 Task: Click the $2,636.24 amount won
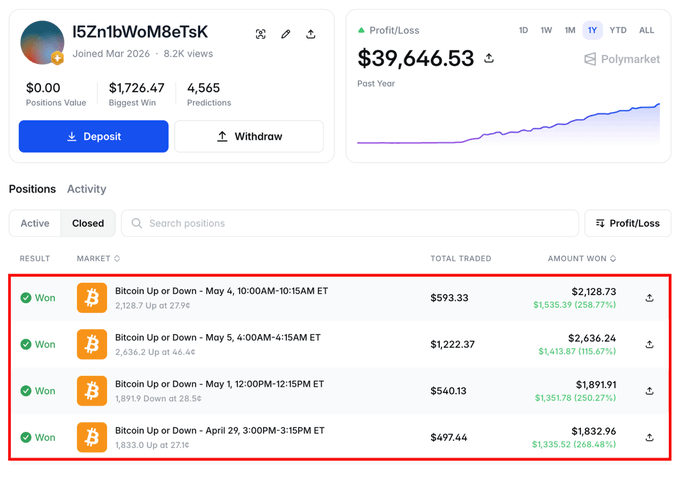[592, 338]
